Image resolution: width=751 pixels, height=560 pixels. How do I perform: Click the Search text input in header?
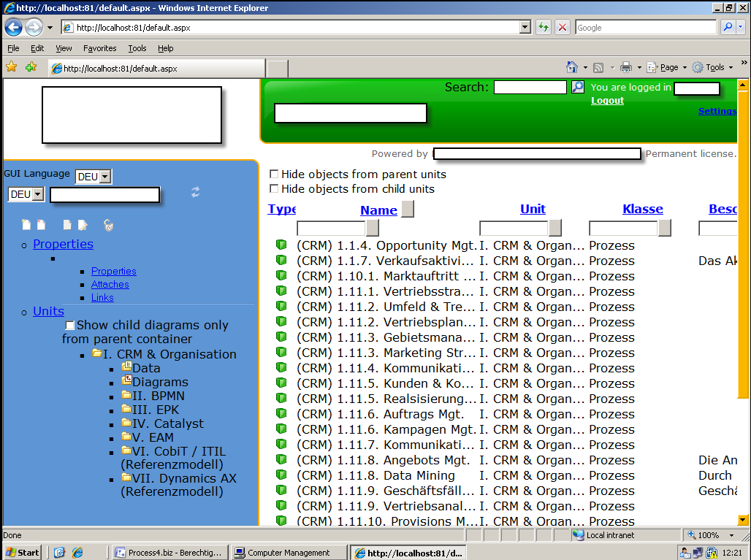point(530,87)
